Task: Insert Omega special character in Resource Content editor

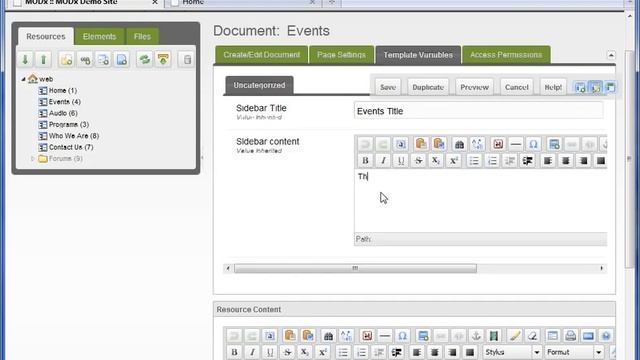Action: 402,336
